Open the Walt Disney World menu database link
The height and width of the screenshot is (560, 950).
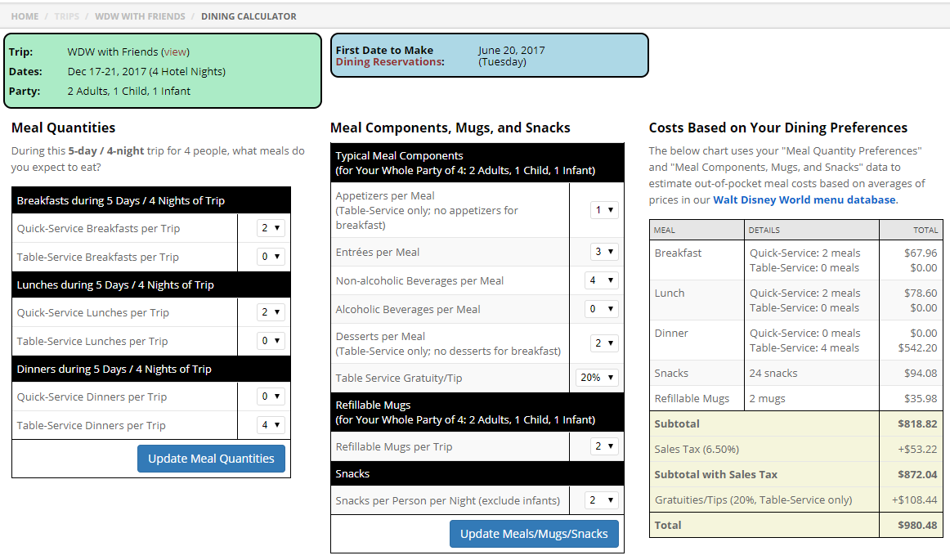pyautogui.click(x=804, y=200)
